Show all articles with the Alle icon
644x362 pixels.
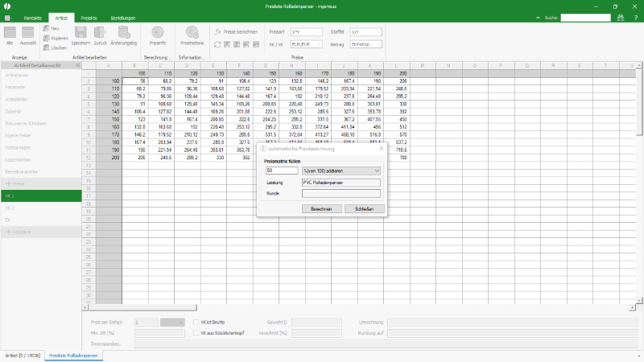coord(10,35)
